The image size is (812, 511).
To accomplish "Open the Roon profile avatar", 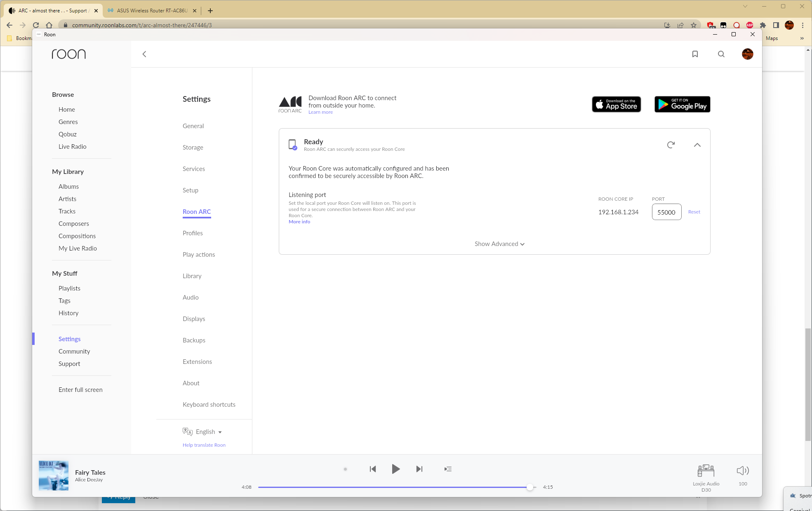I will coord(747,54).
